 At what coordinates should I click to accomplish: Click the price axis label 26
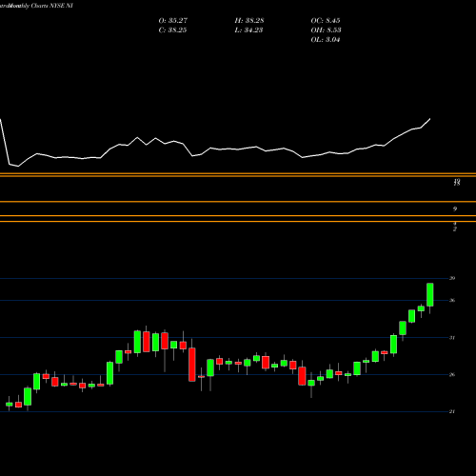(452, 375)
